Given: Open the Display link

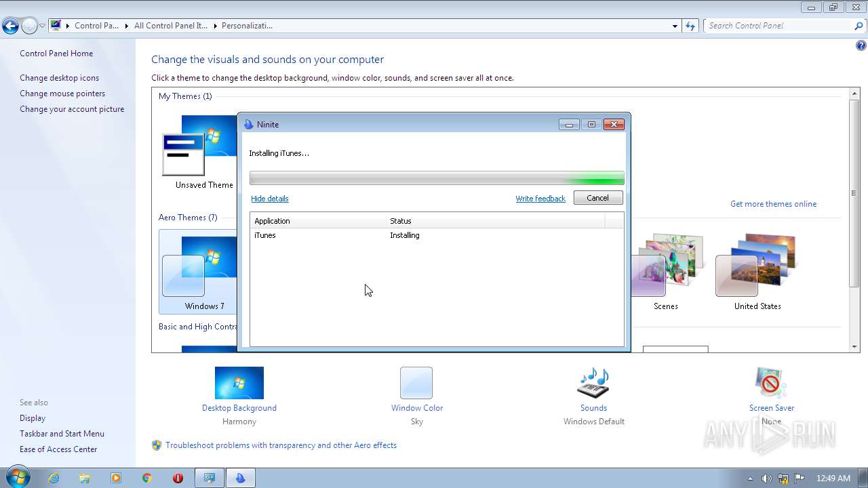Looking at the screenshot, I should tap(33, 418).
